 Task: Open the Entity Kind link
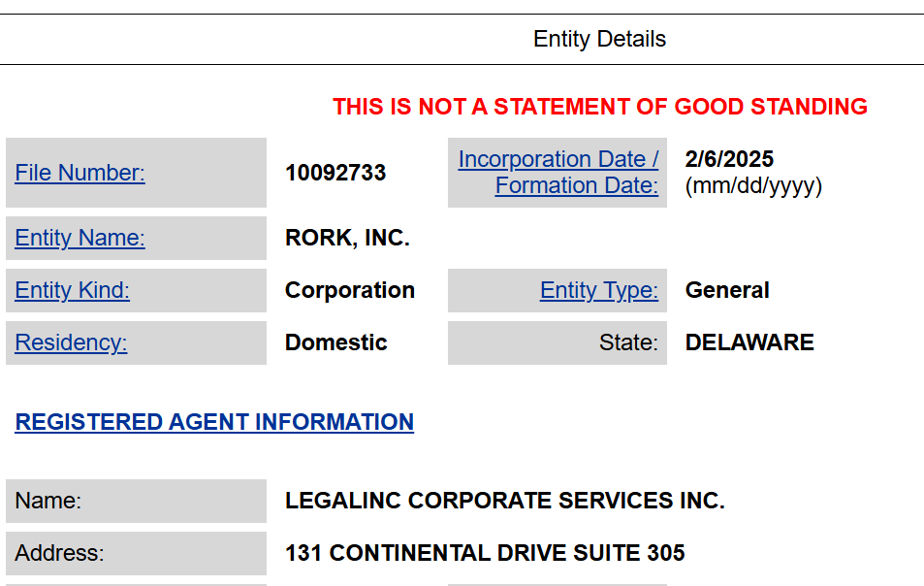coord(72,290)
